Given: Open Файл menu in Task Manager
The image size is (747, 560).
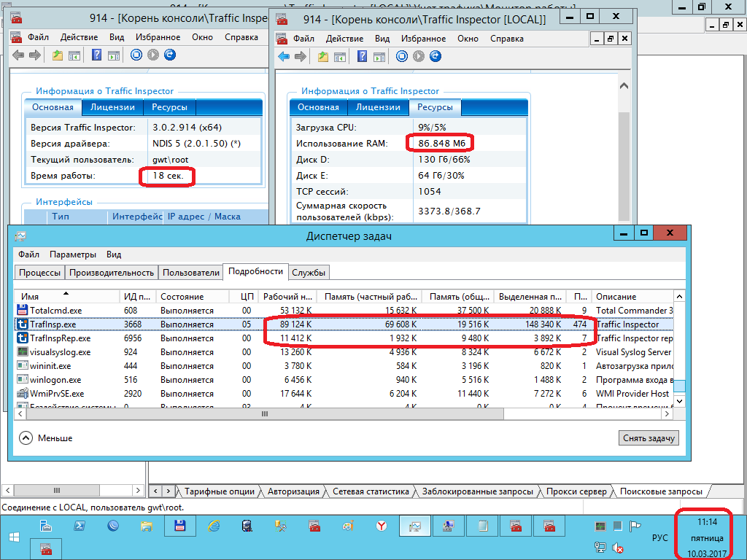Looking at the screenshot, I should (x=28, y=254).
